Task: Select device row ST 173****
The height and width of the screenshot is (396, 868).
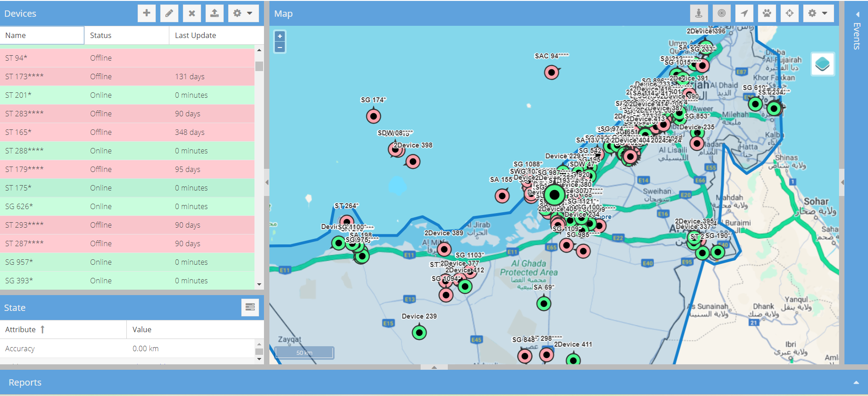Action: coord(127,76)
